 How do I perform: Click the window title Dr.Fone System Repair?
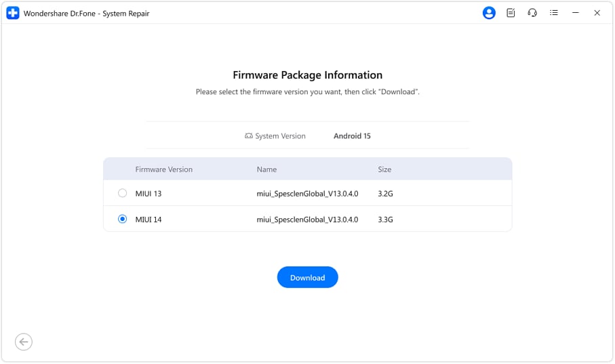coord(86,14)
